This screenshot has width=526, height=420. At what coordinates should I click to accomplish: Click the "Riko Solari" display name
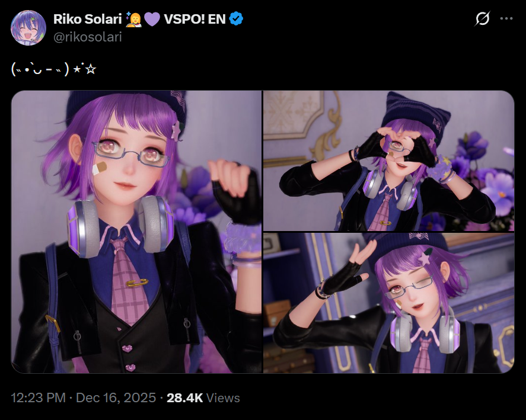point(88,19)
